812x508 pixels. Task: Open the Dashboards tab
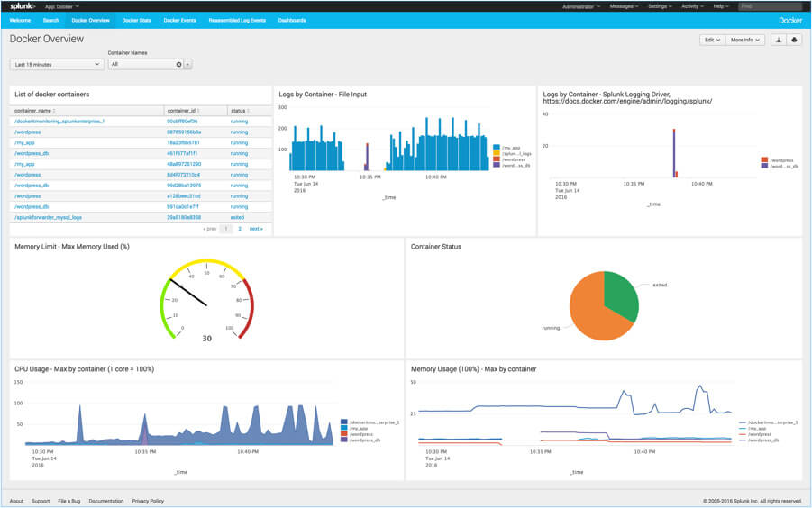292,20
